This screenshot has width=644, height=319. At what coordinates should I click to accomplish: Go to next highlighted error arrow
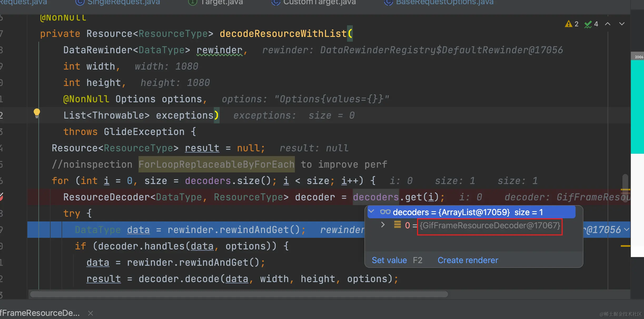tap(622, 24)
